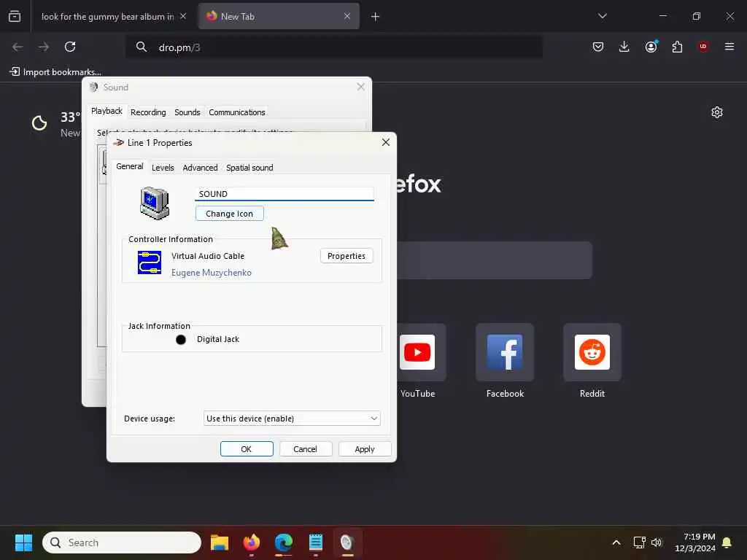The image size is (747, 560).
Task: Click the Firefox forward arrow
Action: click(x=44, y=47)
